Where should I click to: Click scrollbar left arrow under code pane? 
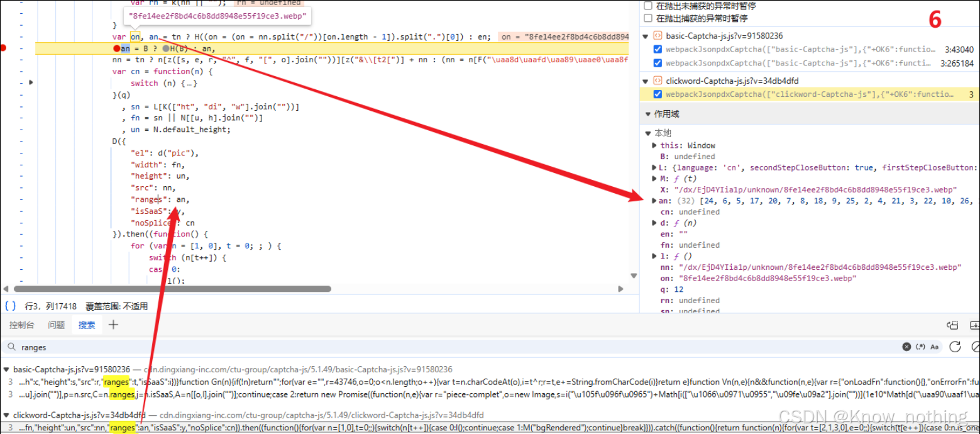(6, 289)
